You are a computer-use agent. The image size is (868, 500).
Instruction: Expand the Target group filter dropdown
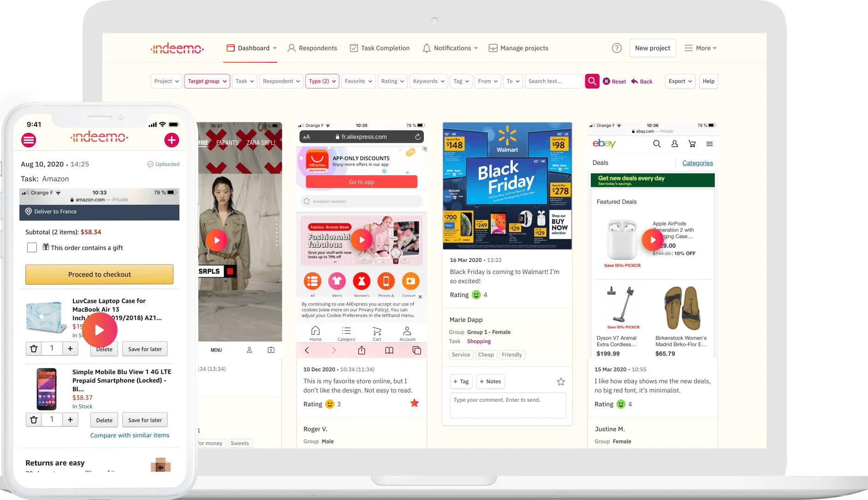click(207, 81)
